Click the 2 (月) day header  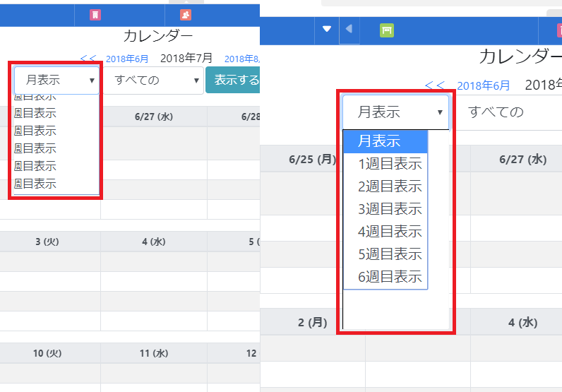tap(313, 322)
